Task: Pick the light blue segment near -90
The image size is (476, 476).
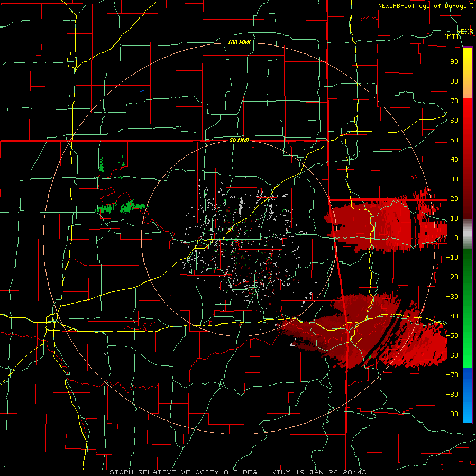Action: [467, 413]
